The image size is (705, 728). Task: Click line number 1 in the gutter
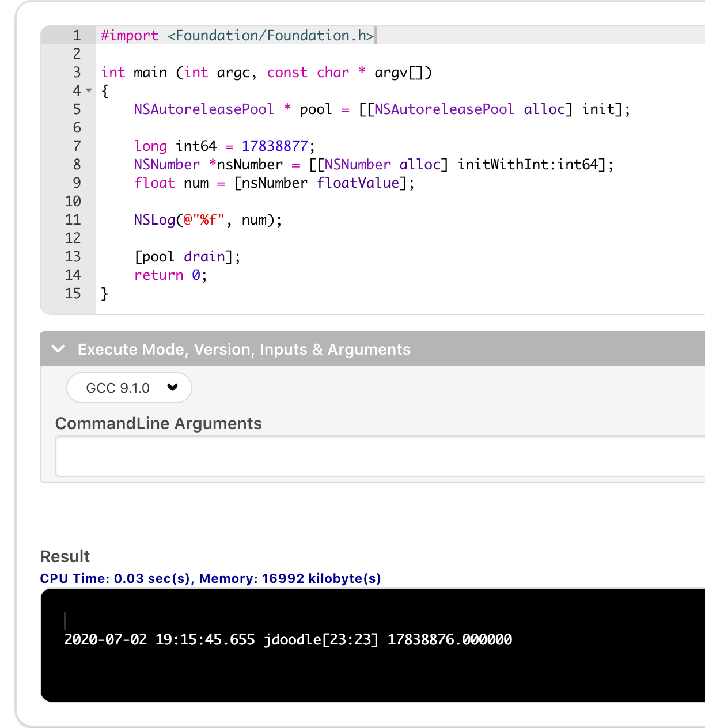(x=76, y=35)
